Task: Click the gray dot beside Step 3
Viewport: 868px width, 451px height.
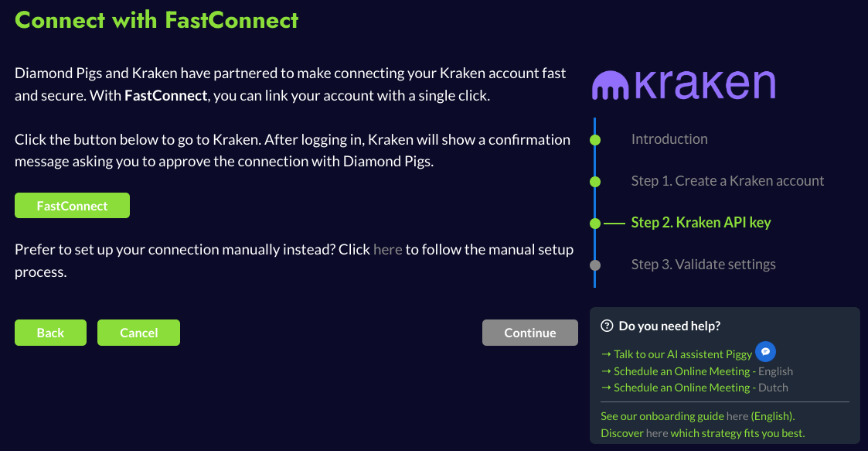Action: pos(595,265)
